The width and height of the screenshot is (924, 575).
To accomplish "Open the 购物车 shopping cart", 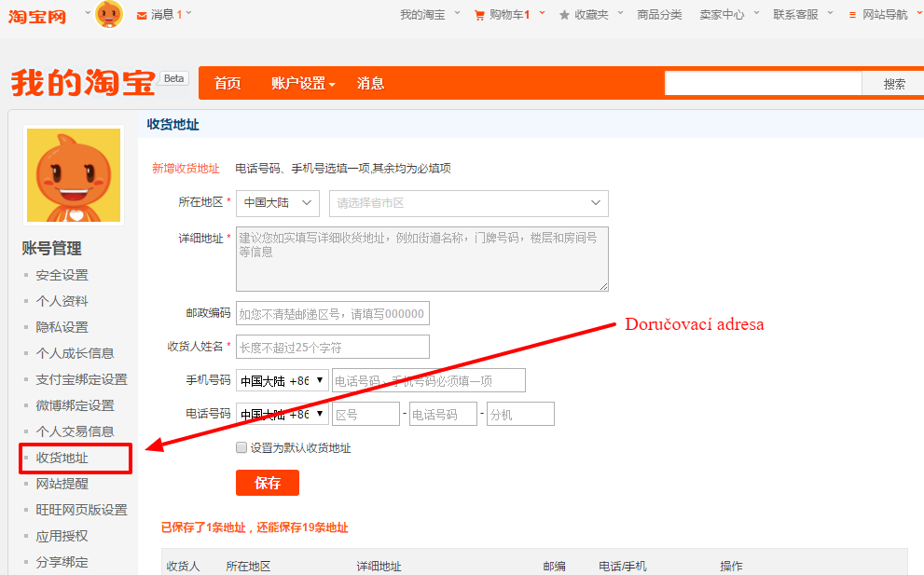I will click(x=479, y=15).
